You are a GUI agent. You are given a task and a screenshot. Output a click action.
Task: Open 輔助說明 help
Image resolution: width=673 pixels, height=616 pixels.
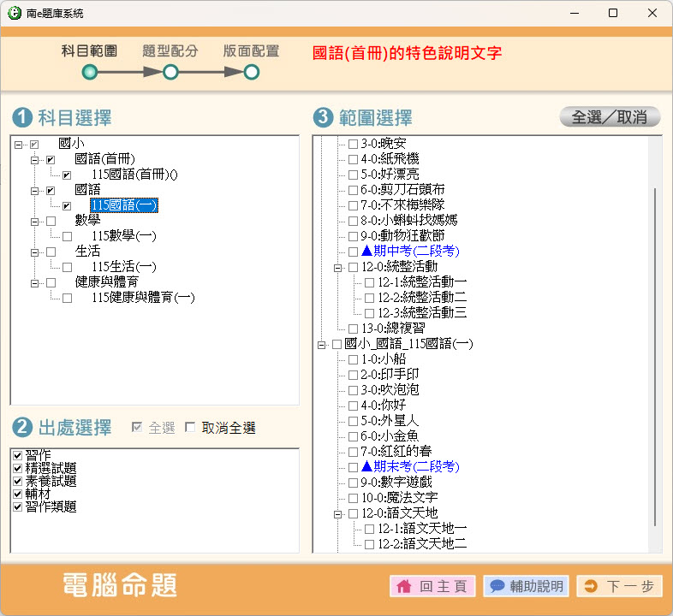click(527, 586)
